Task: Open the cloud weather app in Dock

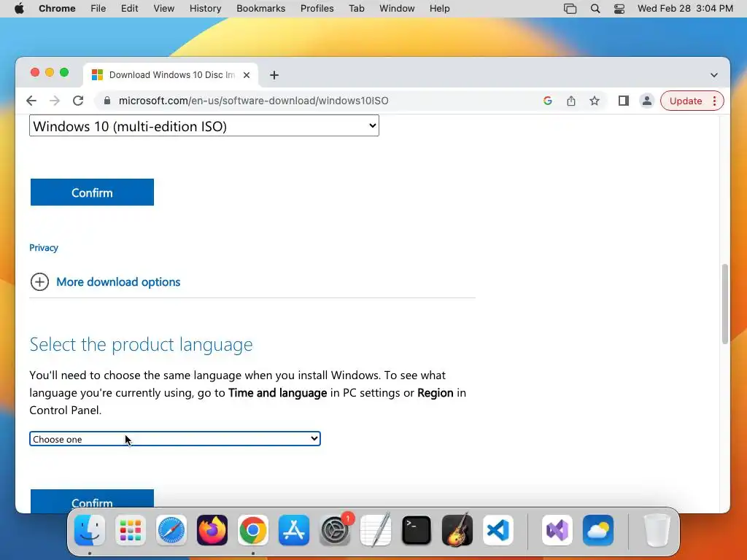Action: coord(598,530)
